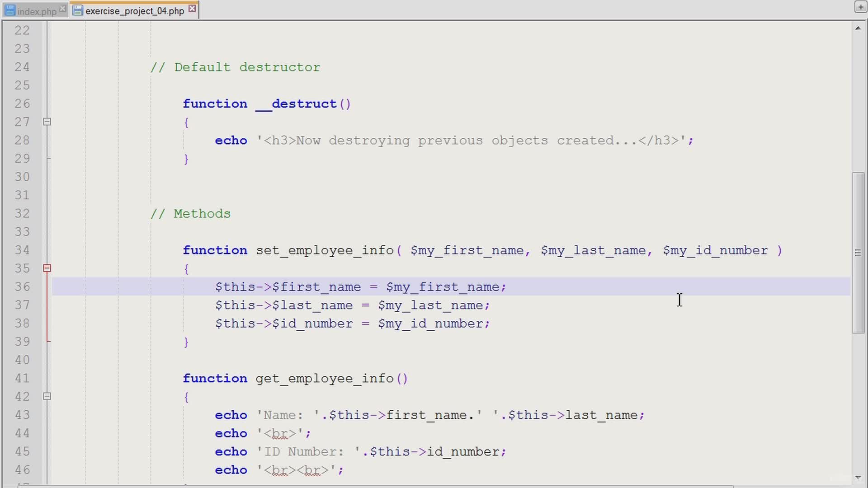Click the '// Methods' comment text
Viewport: 868px width, 488px height.
point(190,214)
